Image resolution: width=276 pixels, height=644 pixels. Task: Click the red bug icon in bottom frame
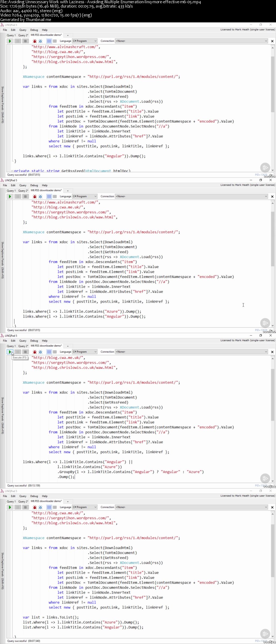point(35,507)
